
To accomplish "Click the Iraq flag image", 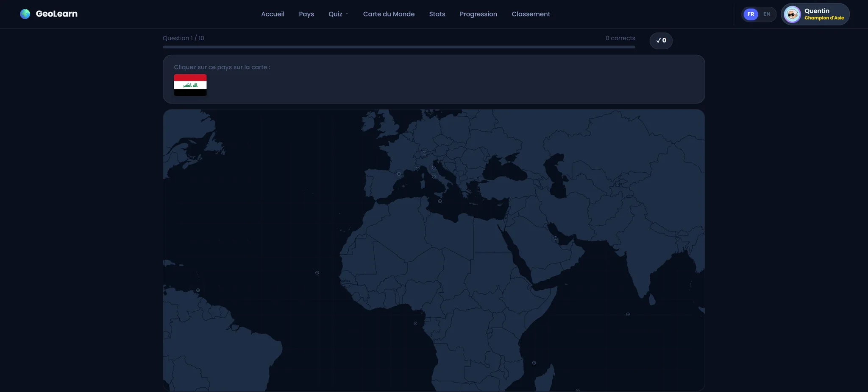I will pyautogui.click(x=190, y=85).
